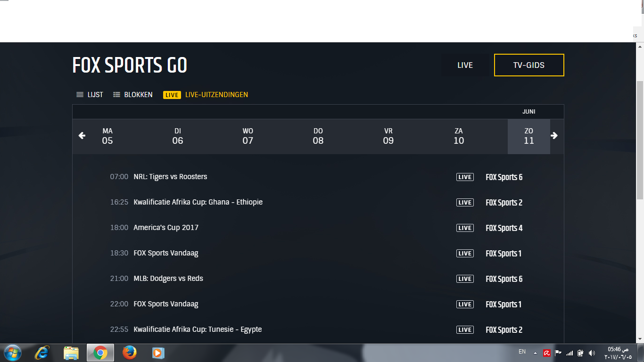Open Avira antivirus tray icon
644x362 pixels.
point(547,353)
